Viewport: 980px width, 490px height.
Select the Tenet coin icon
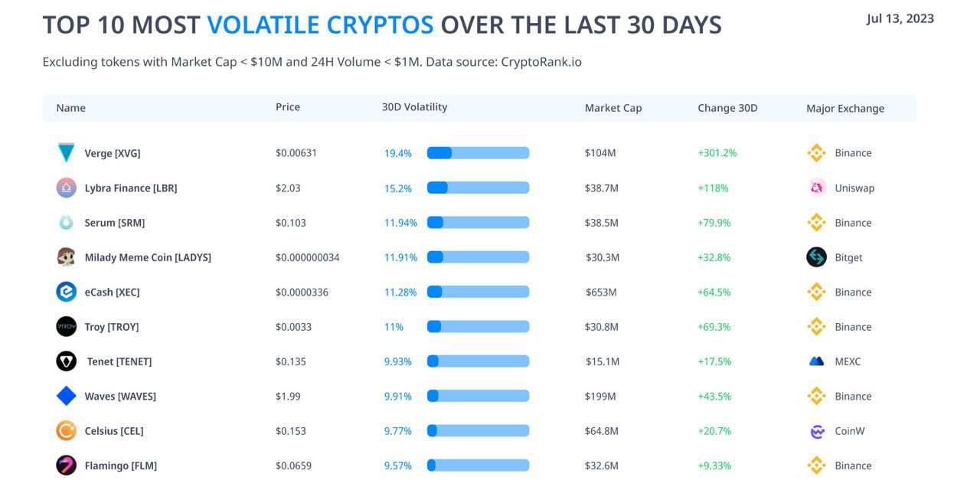[67, 361]
